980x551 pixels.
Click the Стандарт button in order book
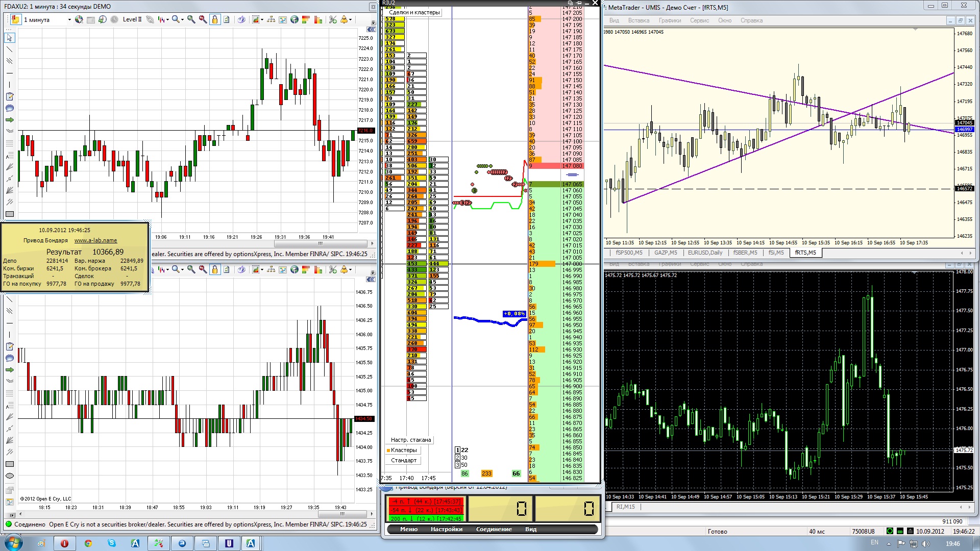point(403,460)
